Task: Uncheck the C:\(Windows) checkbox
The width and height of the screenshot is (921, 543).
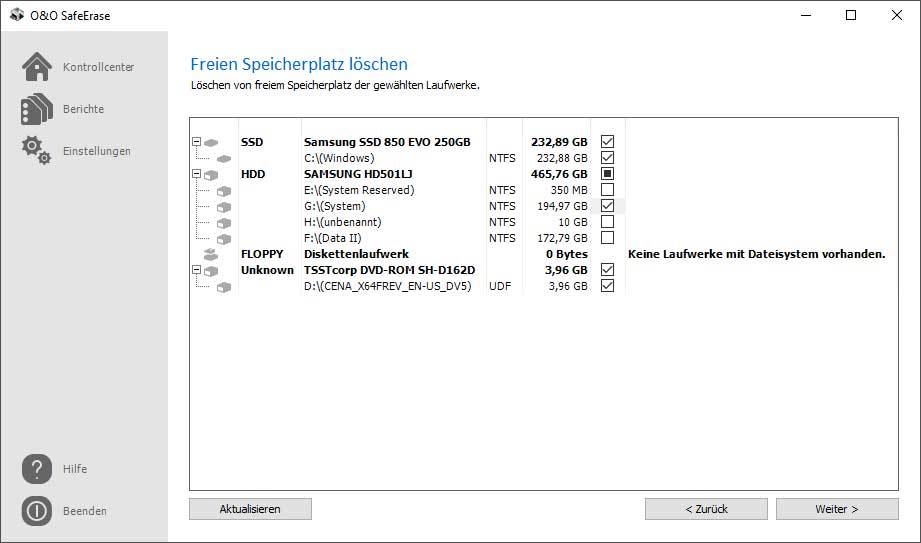Action: [x=607, y=157]
